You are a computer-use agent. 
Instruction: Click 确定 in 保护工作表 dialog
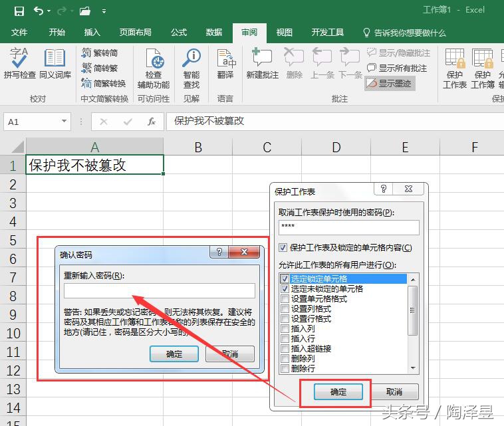click(338, 391)
